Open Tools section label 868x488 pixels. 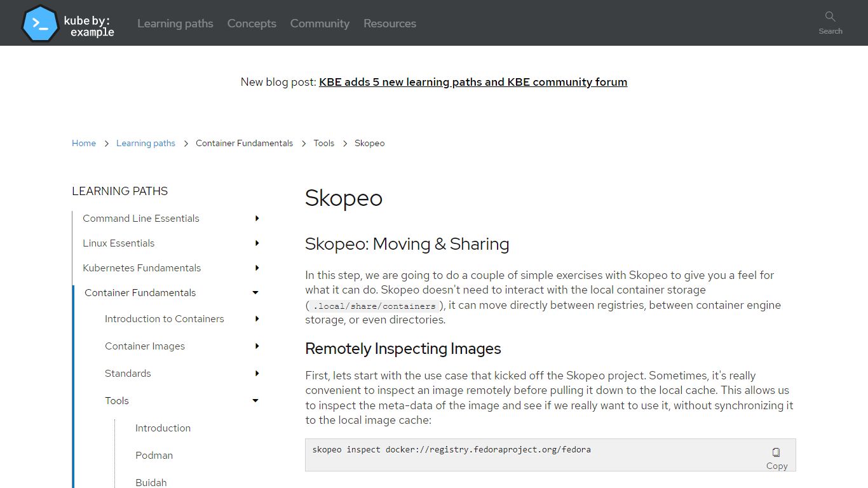pyautogui.click(x=117, y=401)
